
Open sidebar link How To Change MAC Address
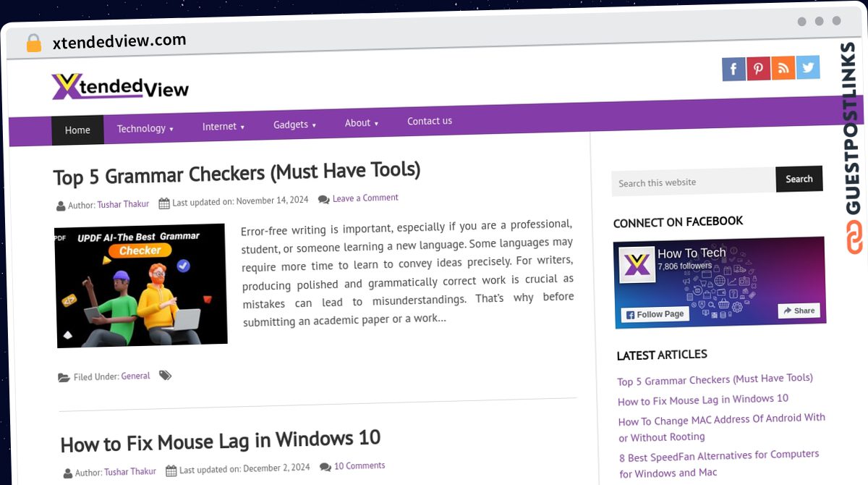point(722,427)
